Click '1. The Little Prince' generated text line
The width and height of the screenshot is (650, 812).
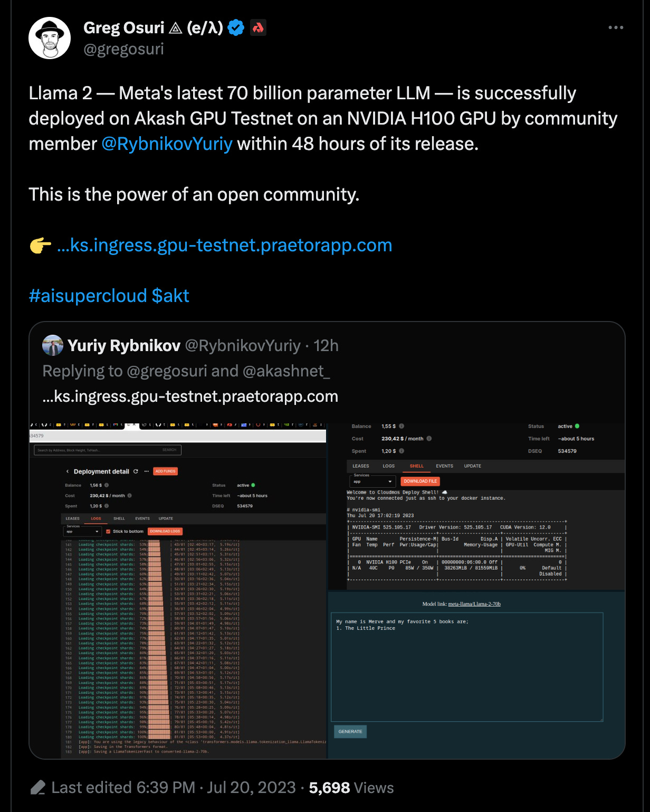366,628
